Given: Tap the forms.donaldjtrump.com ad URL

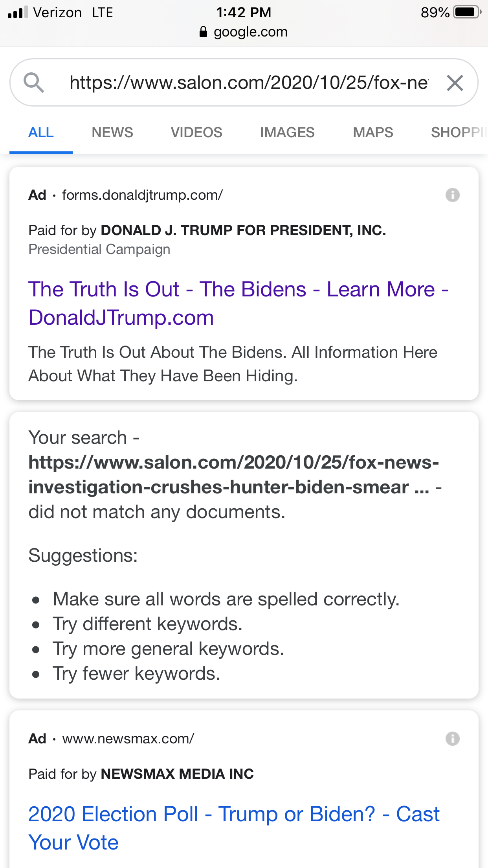Looking at the screenshot, I should point(142,195).
